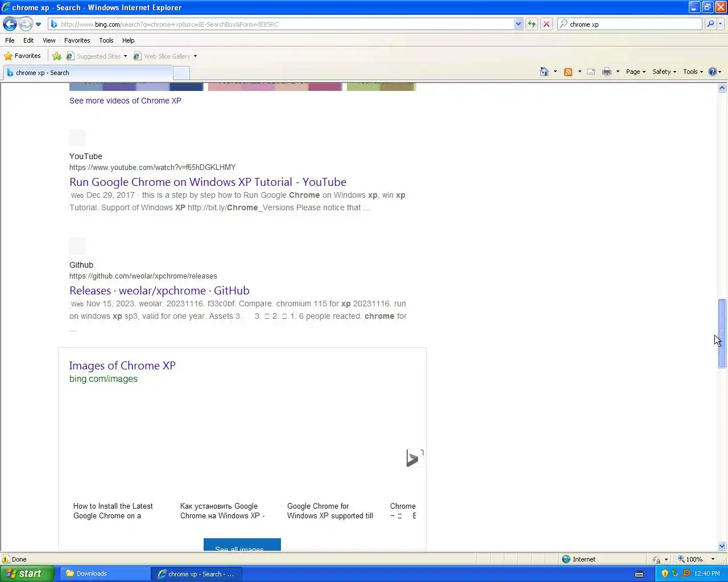Open the Favorites star button

tap(23, 56)
